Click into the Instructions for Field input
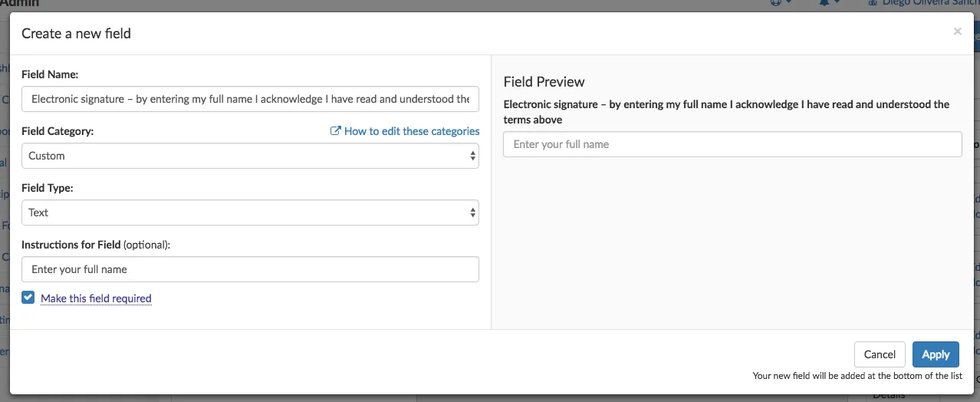The height and width of the screenshot is (402, 980). pos(250,269)
